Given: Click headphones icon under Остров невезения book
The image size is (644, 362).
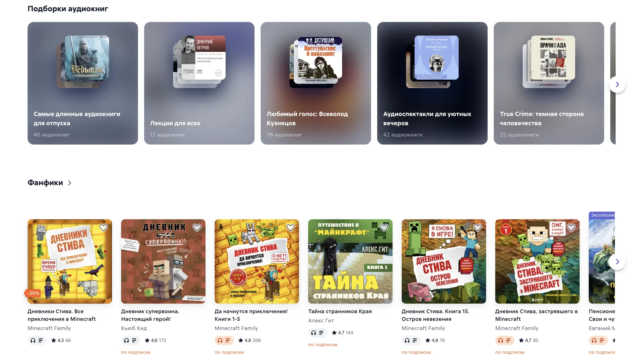Looking at the screenshot, I should click(x=407, y=340).
